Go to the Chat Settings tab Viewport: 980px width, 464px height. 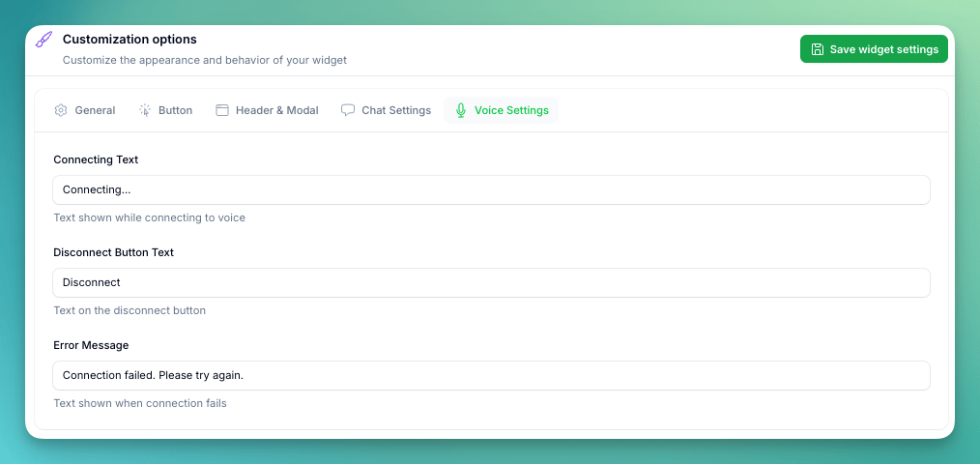[x=386, y=111]
